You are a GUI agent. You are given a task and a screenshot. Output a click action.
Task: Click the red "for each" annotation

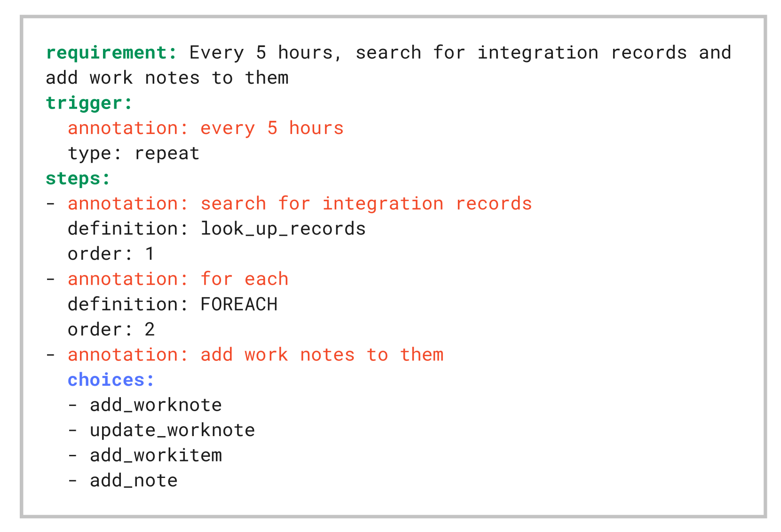coord(244,279)
